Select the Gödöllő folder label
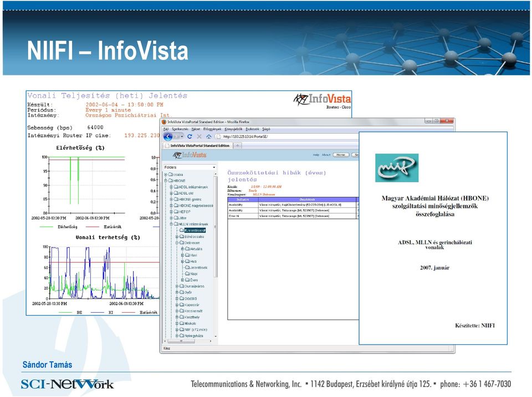The image size is (532, 397). (x=191, y=298)
